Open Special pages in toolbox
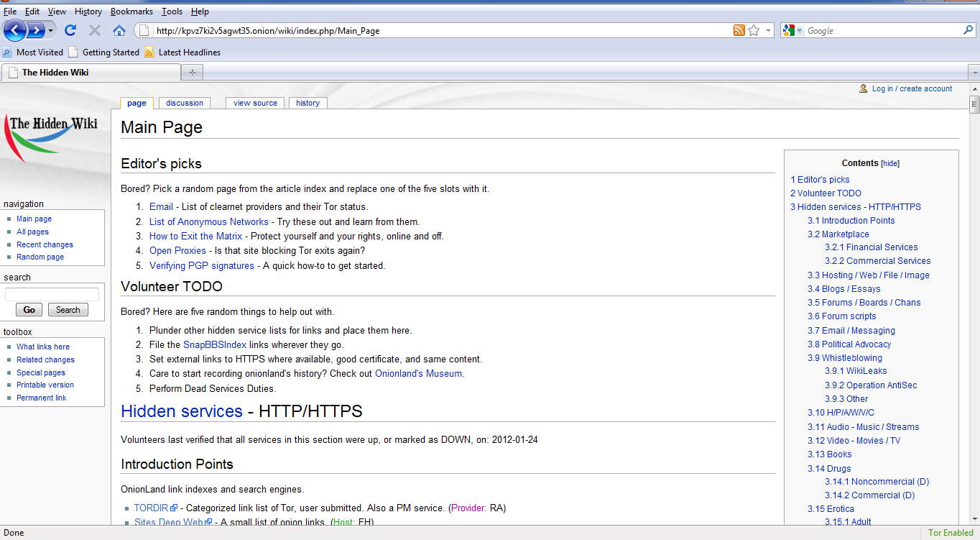Viewport: 980px width, 540px height. pyautogui.click(x=41, y=372)
